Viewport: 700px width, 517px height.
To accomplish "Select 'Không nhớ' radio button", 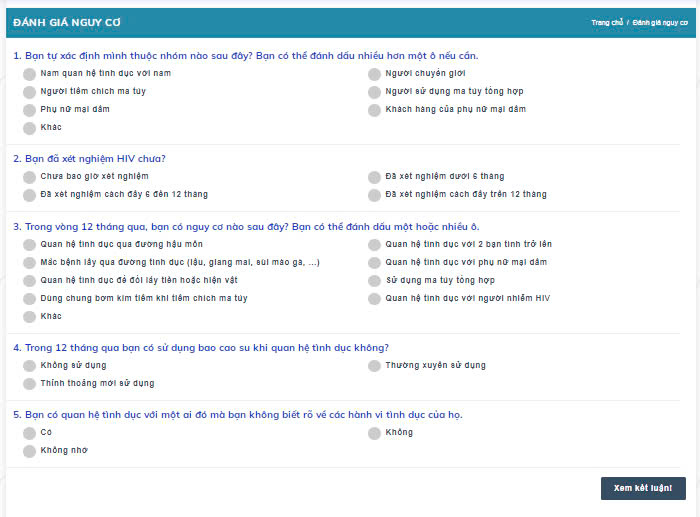I will (x=30, y=451).
